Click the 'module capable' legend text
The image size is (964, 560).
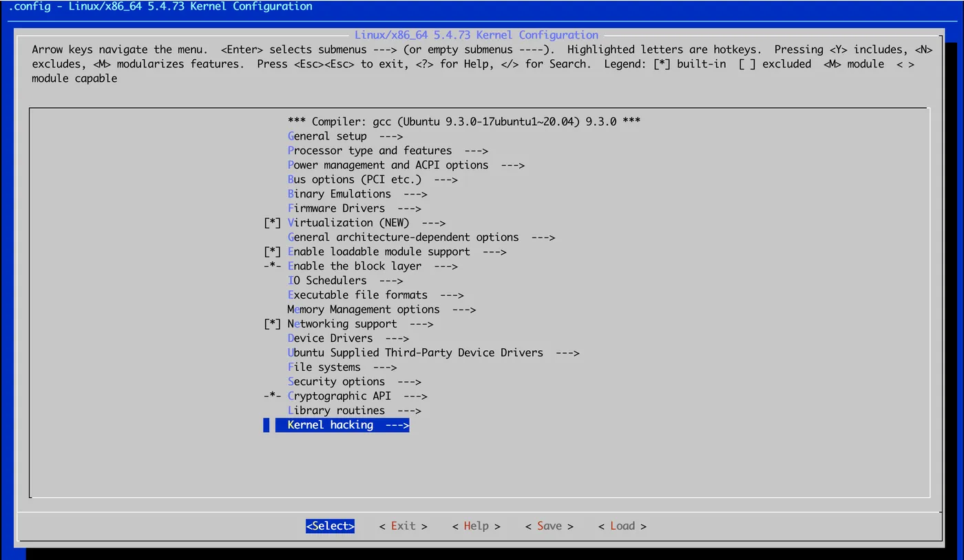74,78
